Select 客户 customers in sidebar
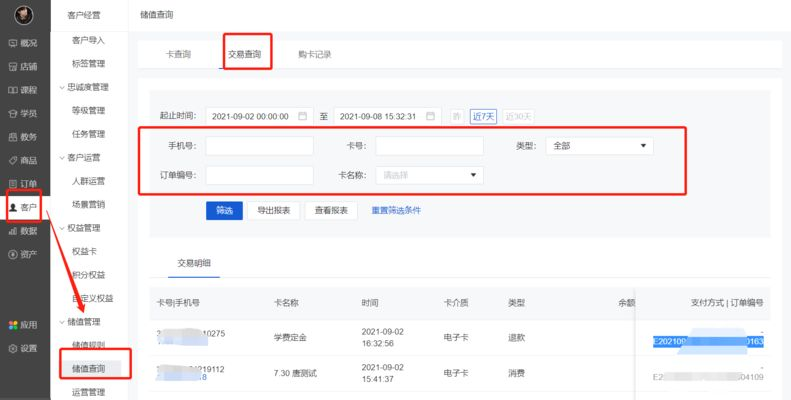This screenshot has height=400, width=791. [23, 207]
